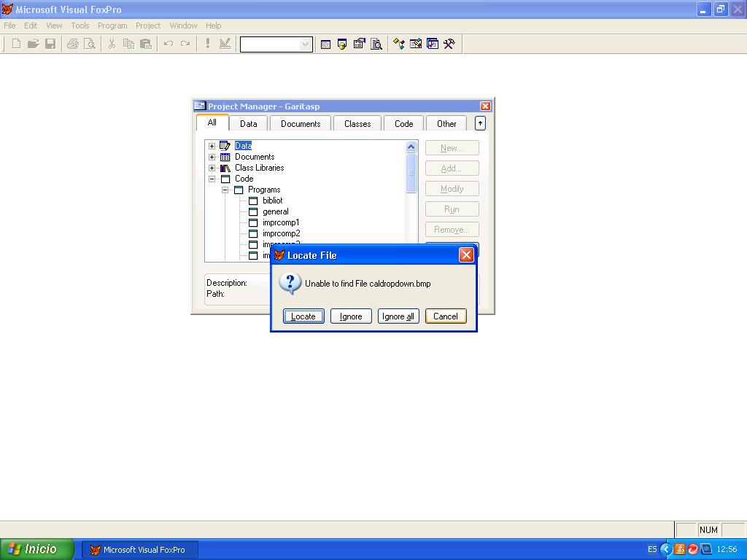
Task: Open the Program menu
Action: (112, 26)
